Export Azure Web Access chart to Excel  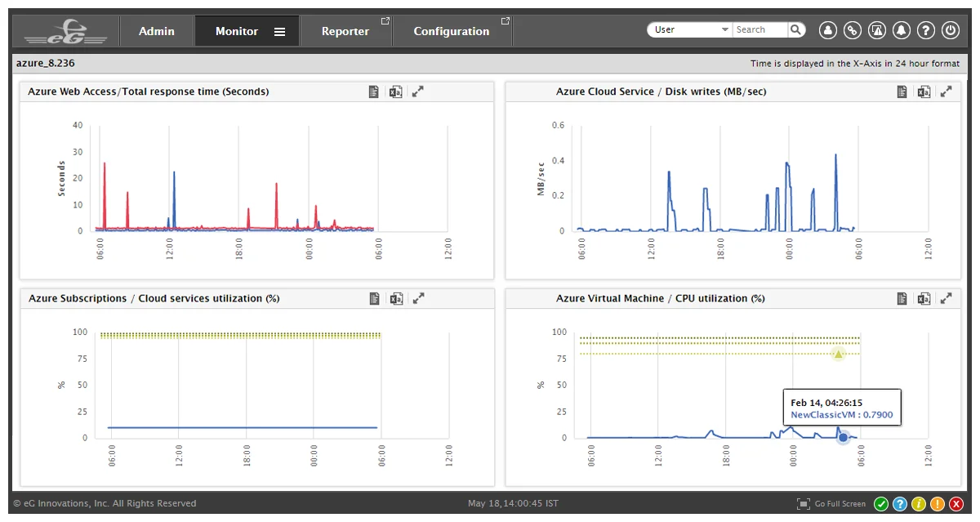pos(395,91)
